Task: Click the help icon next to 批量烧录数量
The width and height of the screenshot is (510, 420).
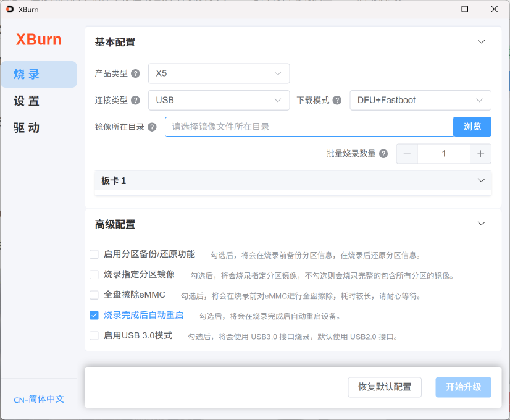Action: 383,154
